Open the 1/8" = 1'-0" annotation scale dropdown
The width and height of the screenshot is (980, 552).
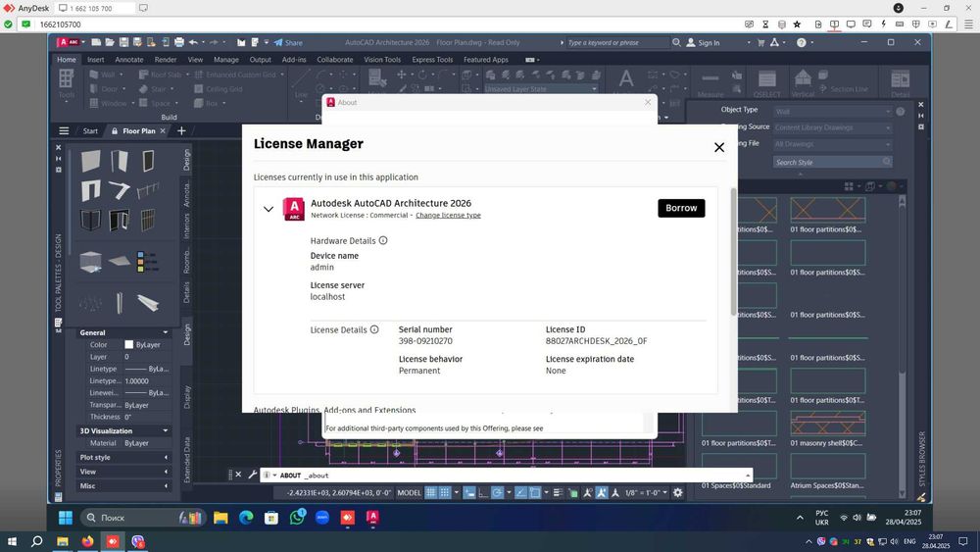(x=646, y=492)
